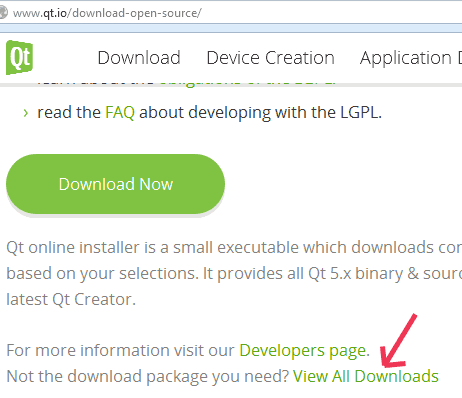Click the text 'latest Qt Creator.'

[71, 299]
